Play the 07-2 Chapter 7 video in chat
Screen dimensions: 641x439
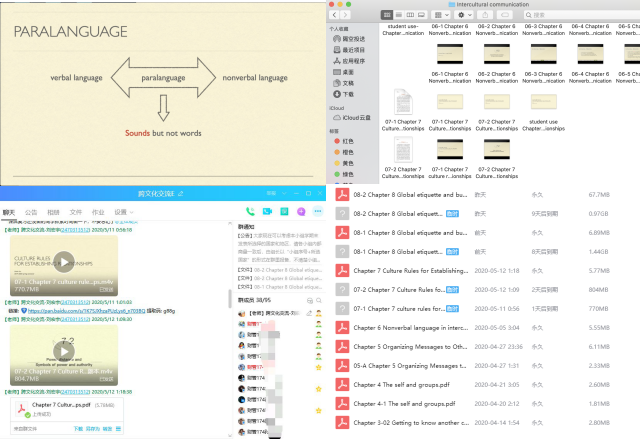click(64, 351)
